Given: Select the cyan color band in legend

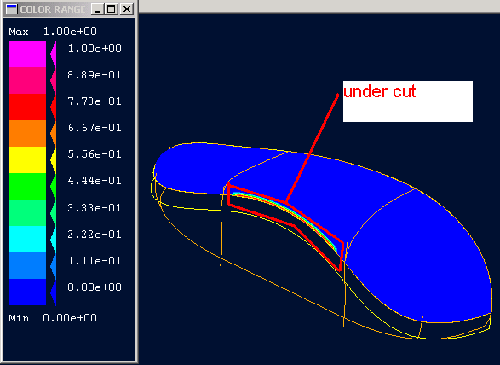Looking at the screenshot, I should [27, 239].
